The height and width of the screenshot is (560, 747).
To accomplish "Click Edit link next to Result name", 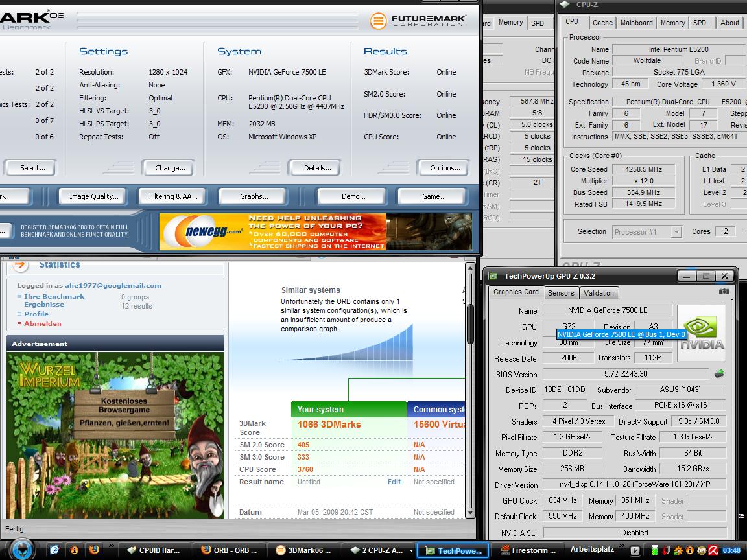I will 394,482.
